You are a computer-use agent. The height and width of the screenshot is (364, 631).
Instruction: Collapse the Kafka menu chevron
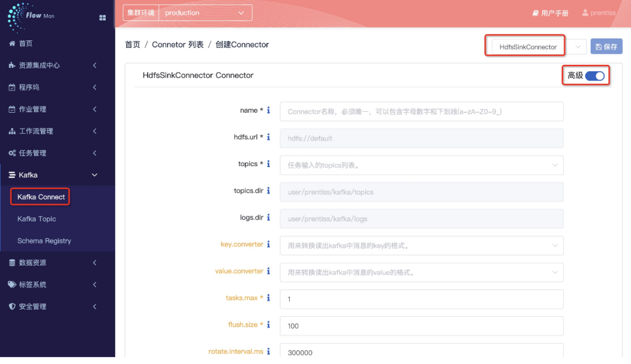[95, 175]
